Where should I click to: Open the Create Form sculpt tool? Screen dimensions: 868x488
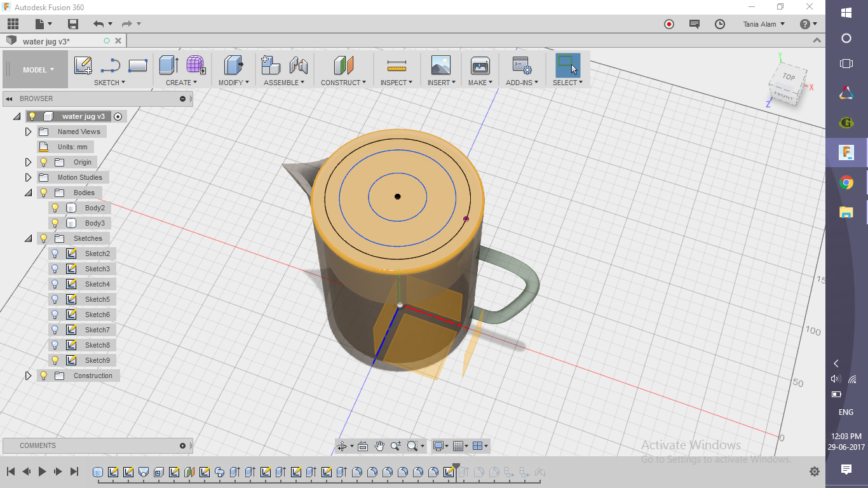pos(196,65)
